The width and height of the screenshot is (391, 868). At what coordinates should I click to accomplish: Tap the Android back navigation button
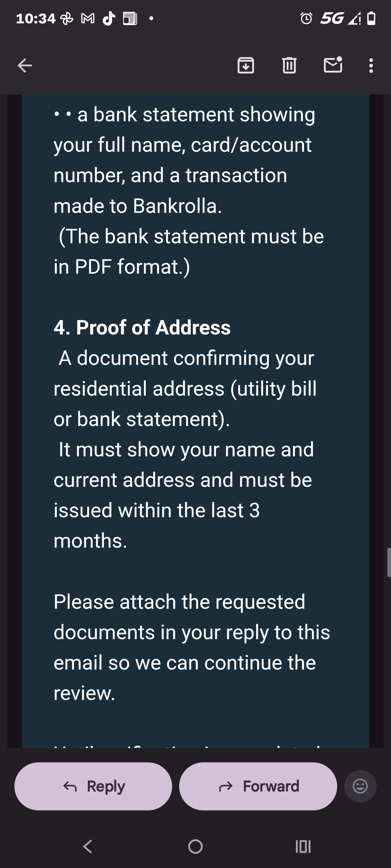point(88,846)
